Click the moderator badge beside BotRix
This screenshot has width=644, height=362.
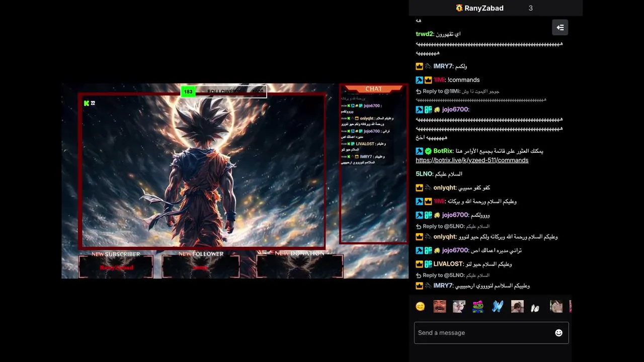pyautogui.click(x=419, y=151)
